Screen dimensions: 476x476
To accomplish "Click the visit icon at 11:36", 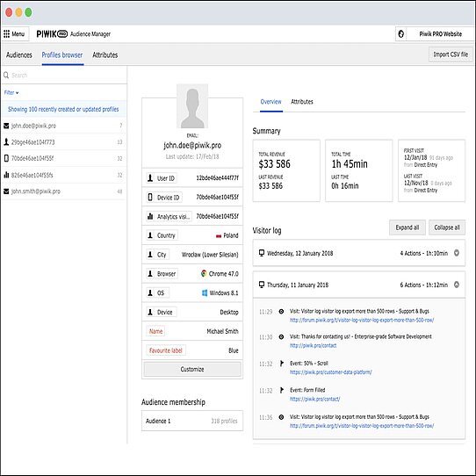I will point(281,417).
